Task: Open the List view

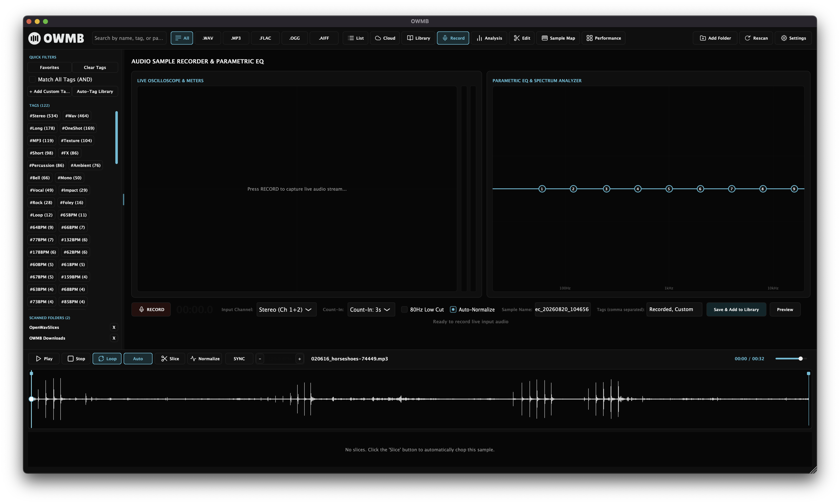Action: coord(356,38)
